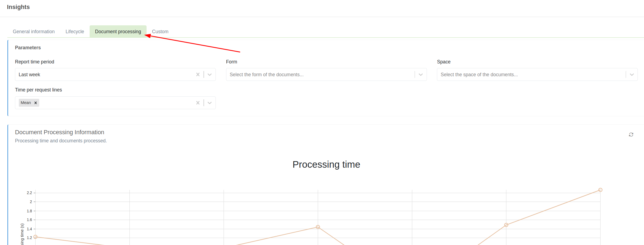The image size is (644, 245).
Task: Expand Time per request lines dropdown
Action: point(209,103)
